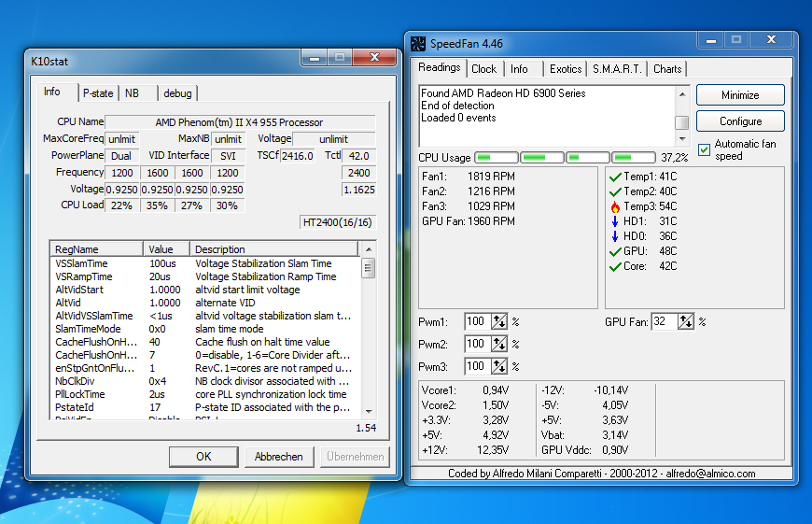Click the scroll-up arrow of the K10stat register list
Viewport: 812px width, 524px height.
coord(368,249)
